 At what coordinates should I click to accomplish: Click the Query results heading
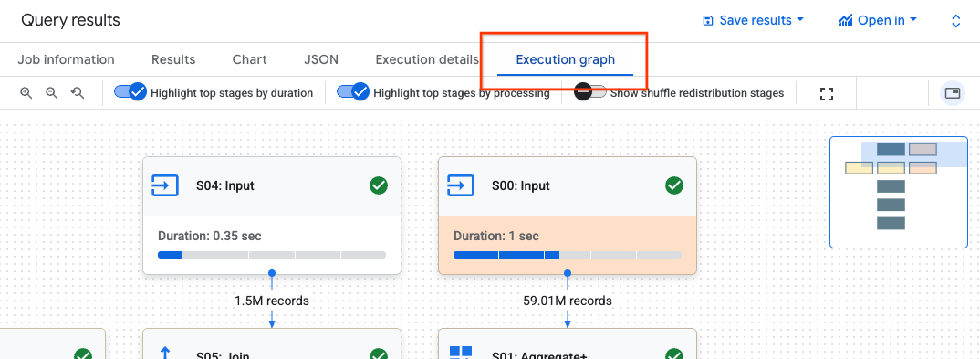pyautogui.click(x=70, y=20)
